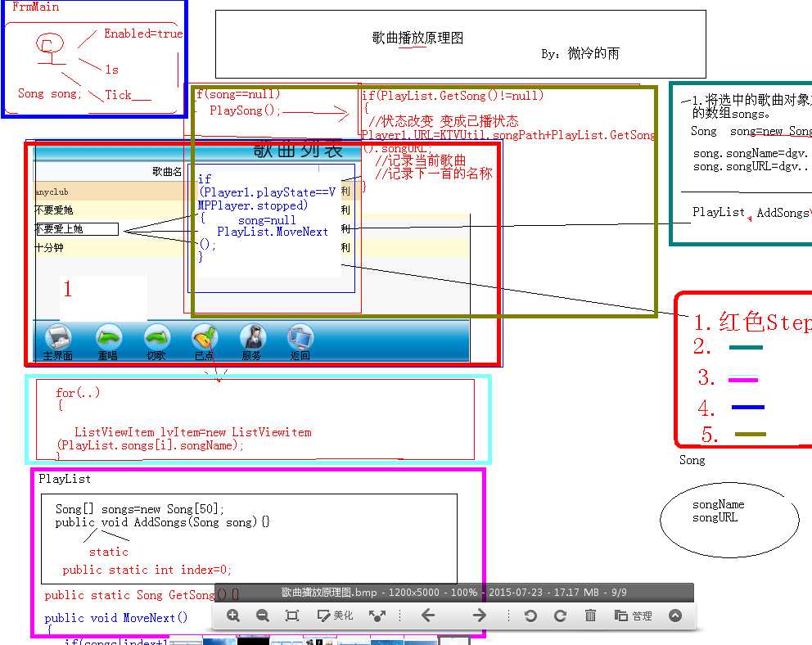Click the PlayList.MoveNext code text

[x=273, y=232]
